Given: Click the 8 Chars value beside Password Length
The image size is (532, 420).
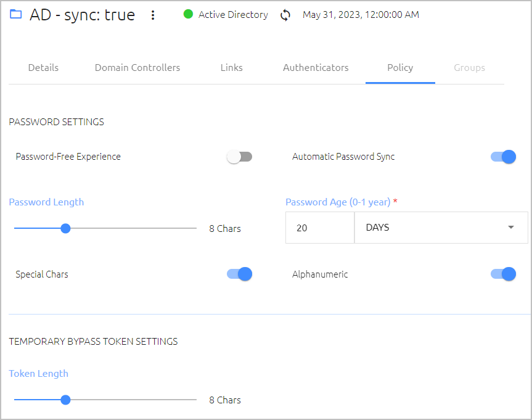Looking at the screenshot, I should point(225,229).
